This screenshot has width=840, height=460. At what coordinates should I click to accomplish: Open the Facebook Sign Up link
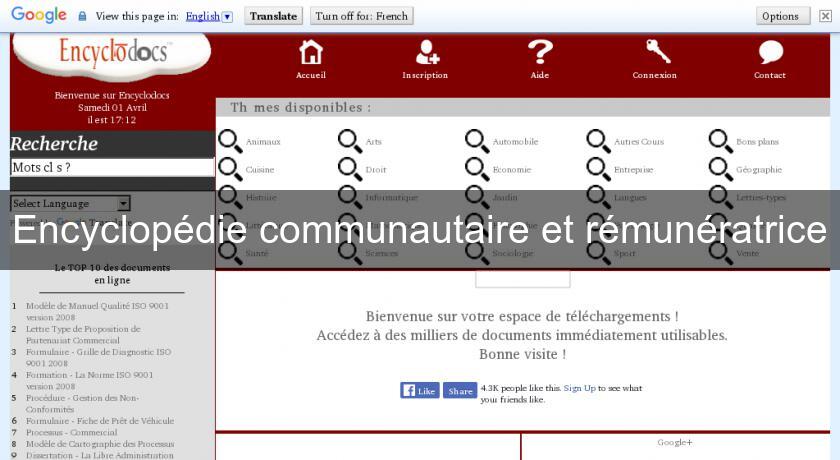[x=580, y=388]
